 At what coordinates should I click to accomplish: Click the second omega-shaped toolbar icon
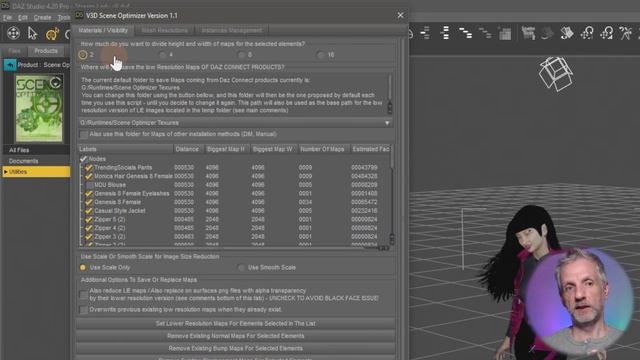(x=607, y=33)
